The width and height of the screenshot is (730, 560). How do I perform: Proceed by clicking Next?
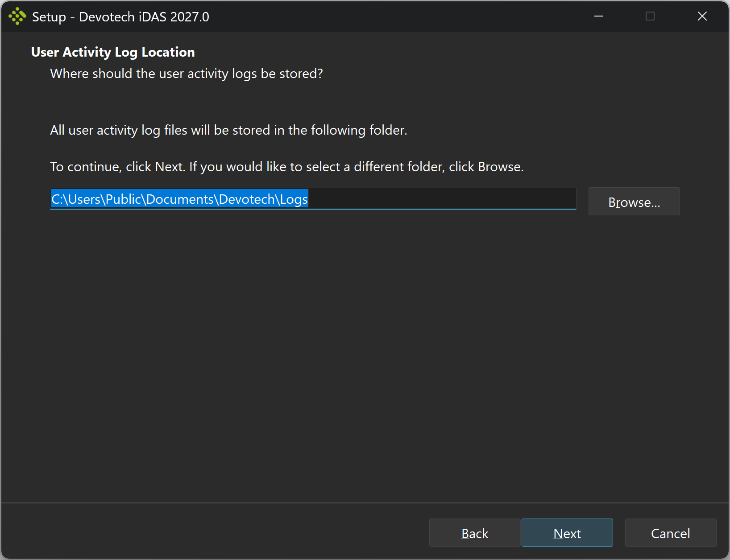point(567,533)
